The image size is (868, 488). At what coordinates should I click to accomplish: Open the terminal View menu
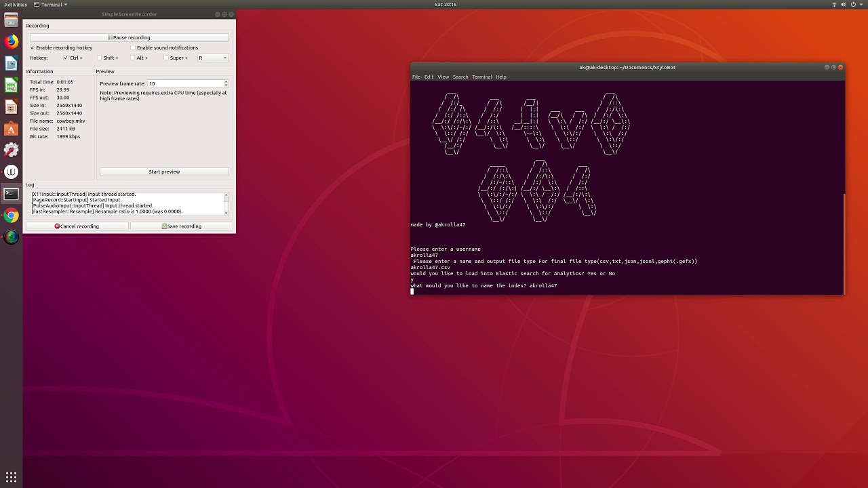pyautogui.click(x=443, y=77)
